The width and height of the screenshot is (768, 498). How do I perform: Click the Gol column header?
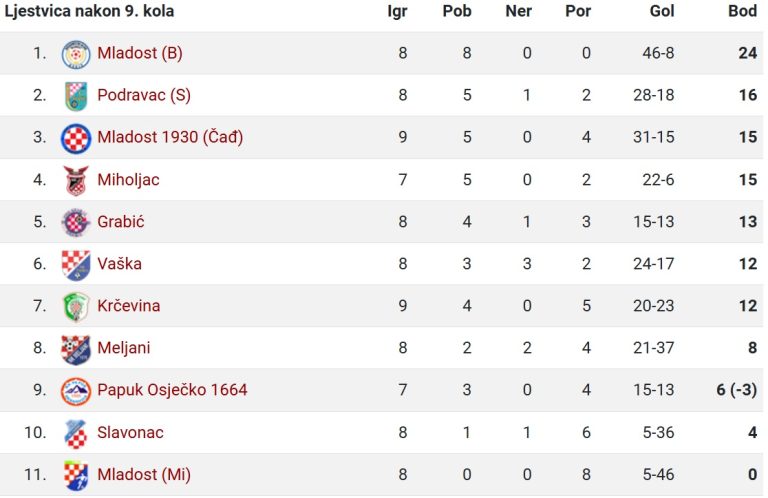(662, 11)
